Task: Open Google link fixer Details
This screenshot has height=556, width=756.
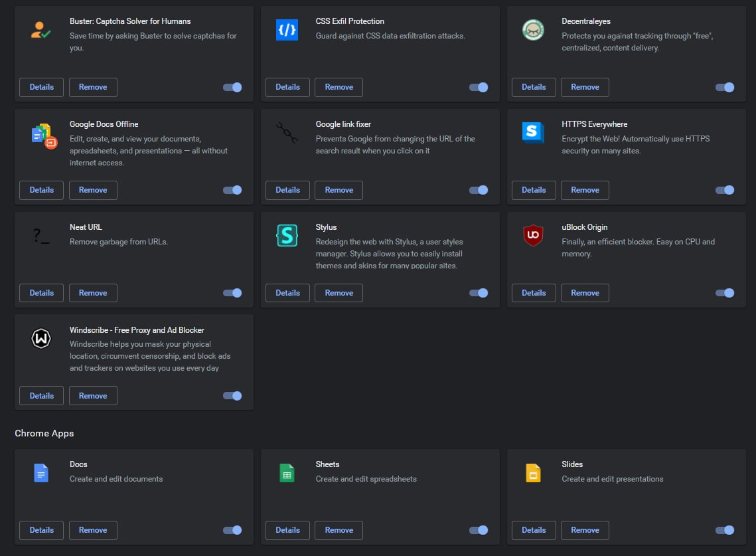Action: [x=287, y=190]
